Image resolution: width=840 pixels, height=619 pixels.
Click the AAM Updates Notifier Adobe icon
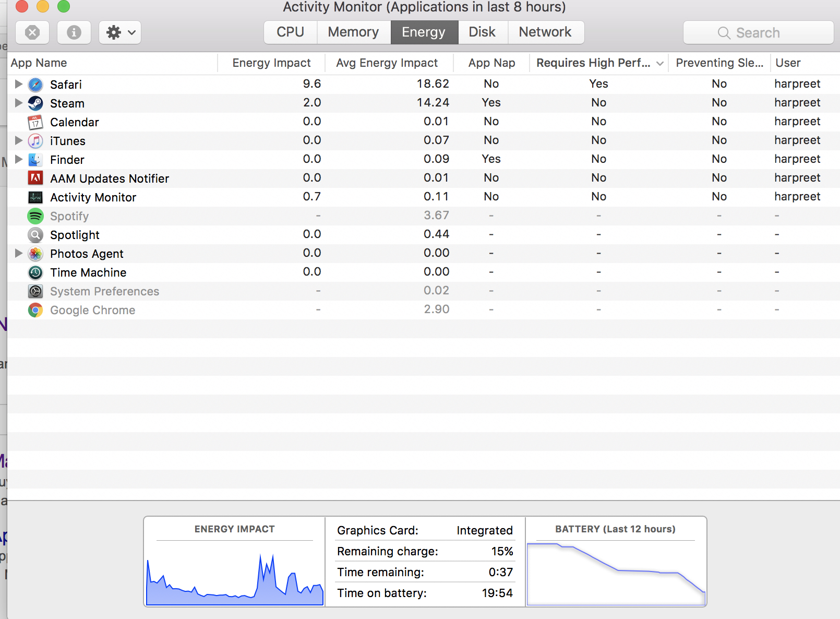[35, 178]
